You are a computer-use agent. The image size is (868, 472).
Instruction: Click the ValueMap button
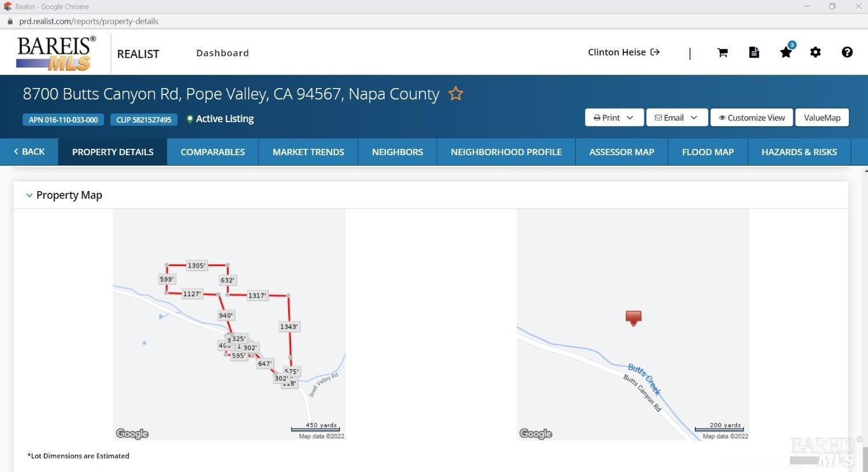click(822, 118)
